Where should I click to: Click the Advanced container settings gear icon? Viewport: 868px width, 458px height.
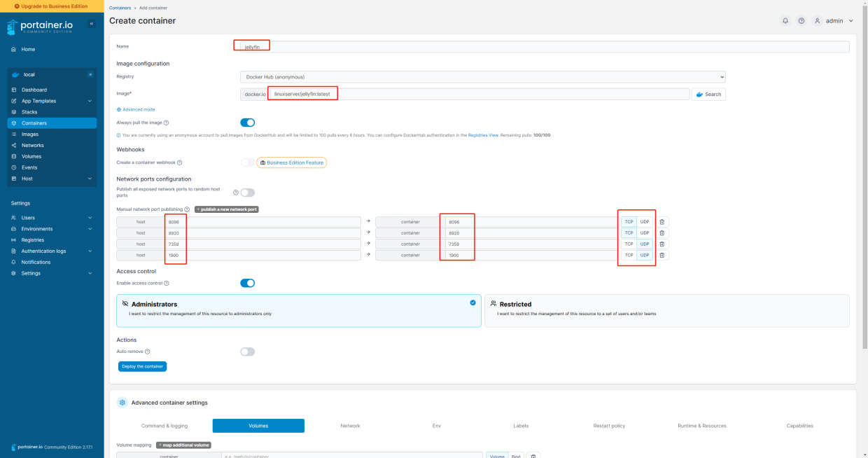pos(122,403)
